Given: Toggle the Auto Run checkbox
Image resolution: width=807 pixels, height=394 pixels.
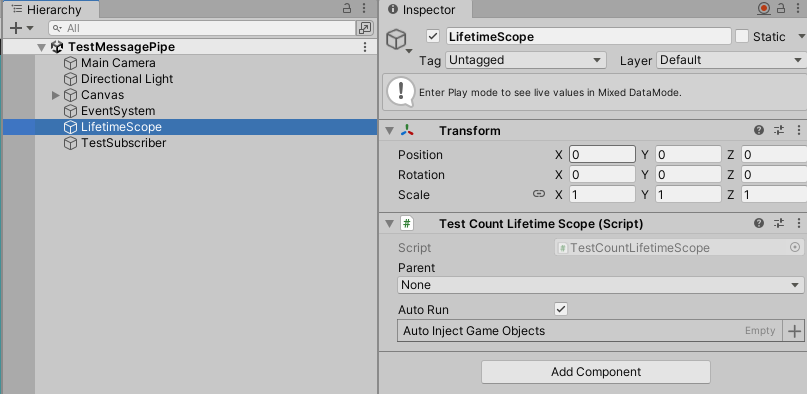Looking at the screenshot, I should [561, 309].
